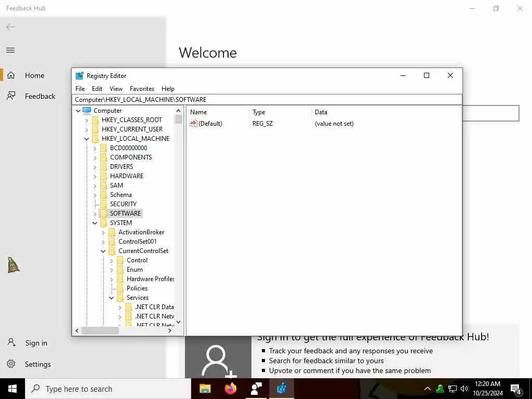Viewport: 532px width, 399px height.
Task: Select the Computer icon in tree
Action: [x=87, y=110]
